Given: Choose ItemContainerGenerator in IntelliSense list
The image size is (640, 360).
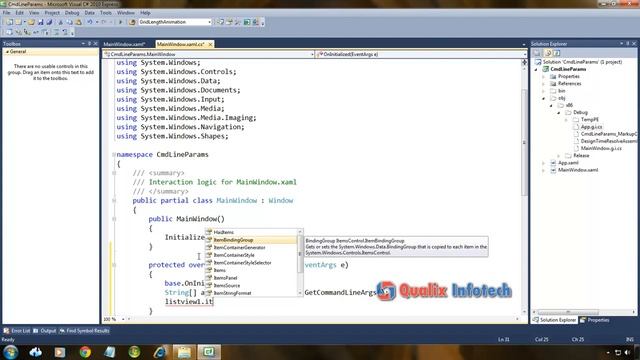Looking at the screenshot, I should pos(252,248).
